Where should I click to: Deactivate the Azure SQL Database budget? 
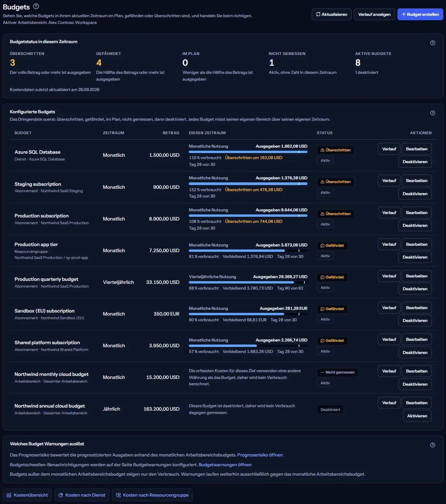[415, 162]
